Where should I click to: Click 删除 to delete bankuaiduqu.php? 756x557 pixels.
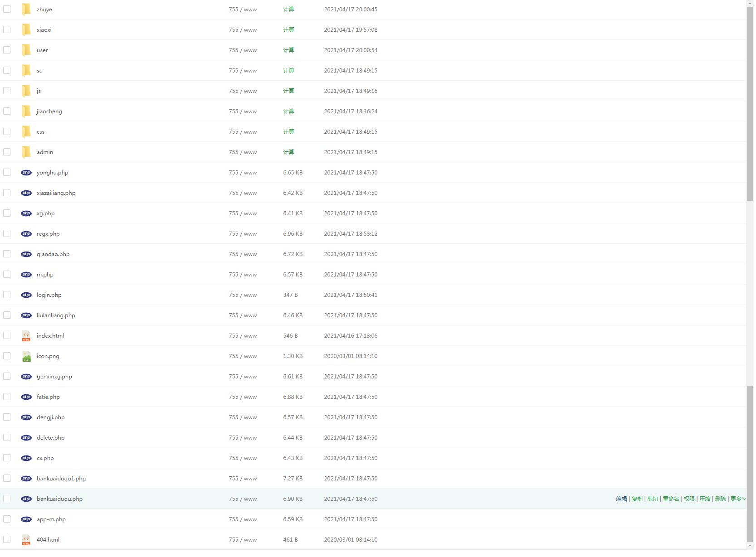720,499
